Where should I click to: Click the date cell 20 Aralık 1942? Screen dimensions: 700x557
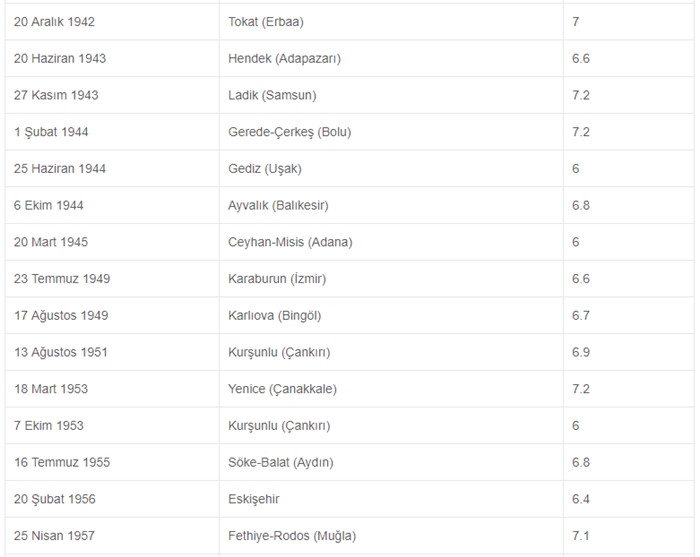(54, 21)
